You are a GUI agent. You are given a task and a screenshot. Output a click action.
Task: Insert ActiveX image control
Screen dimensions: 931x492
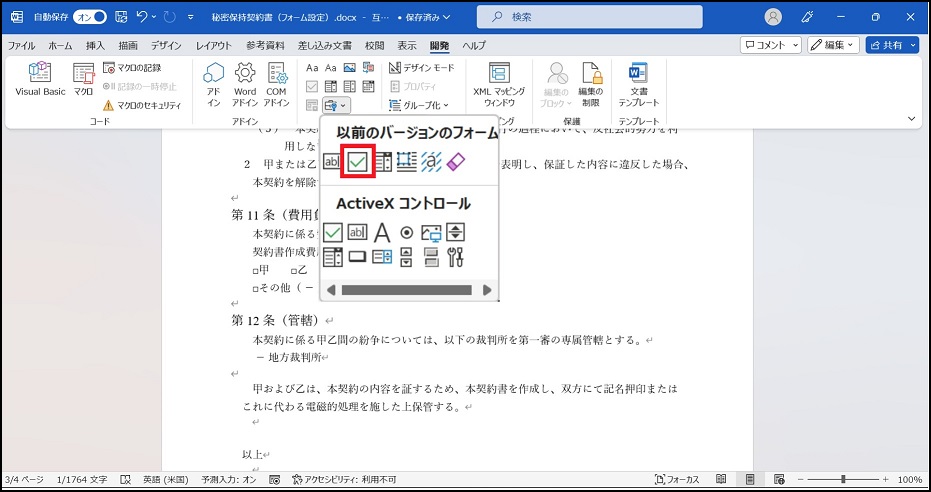point(431,233)
